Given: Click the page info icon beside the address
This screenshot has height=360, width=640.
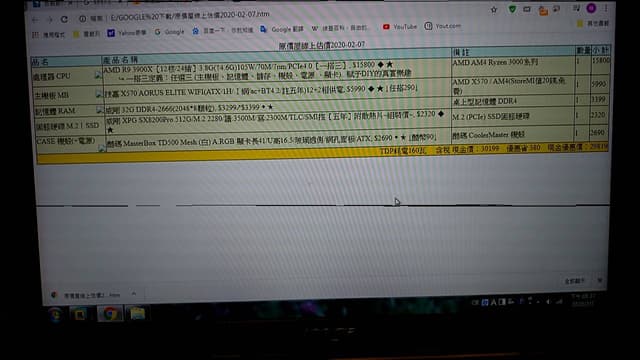Looking at the screenshot, I should [x=82, y=18].
